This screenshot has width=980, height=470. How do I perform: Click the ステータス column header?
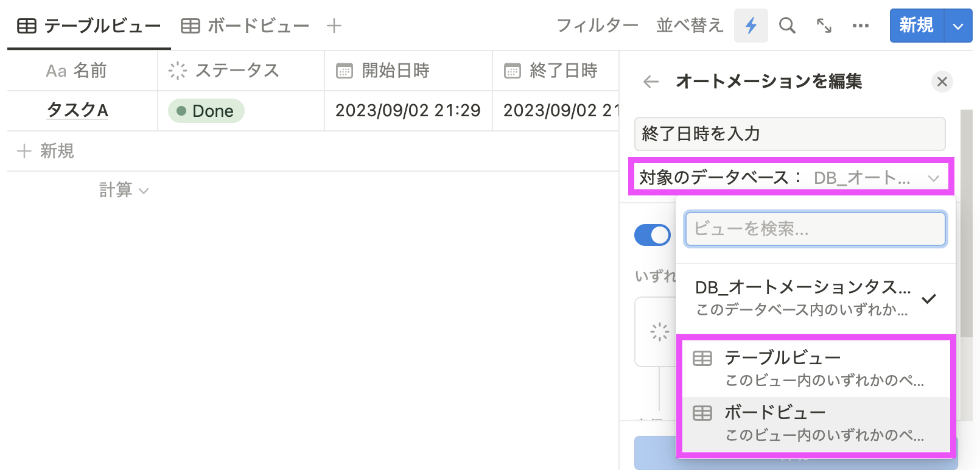coord(241,71)
